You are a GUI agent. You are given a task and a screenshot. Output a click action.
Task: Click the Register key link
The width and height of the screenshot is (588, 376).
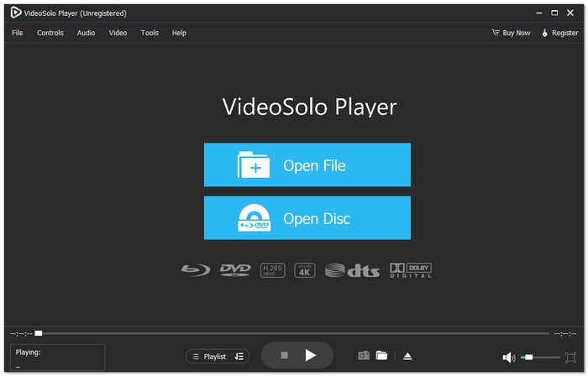560,33
